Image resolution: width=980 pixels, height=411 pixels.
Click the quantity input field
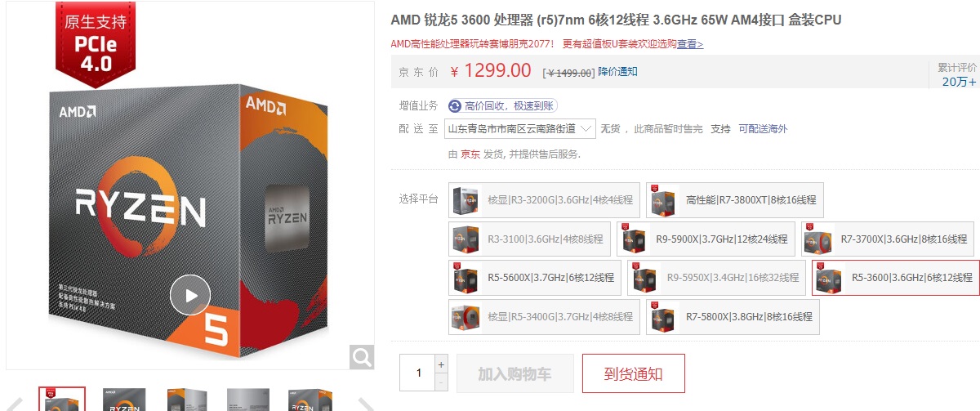pos(417,373)
